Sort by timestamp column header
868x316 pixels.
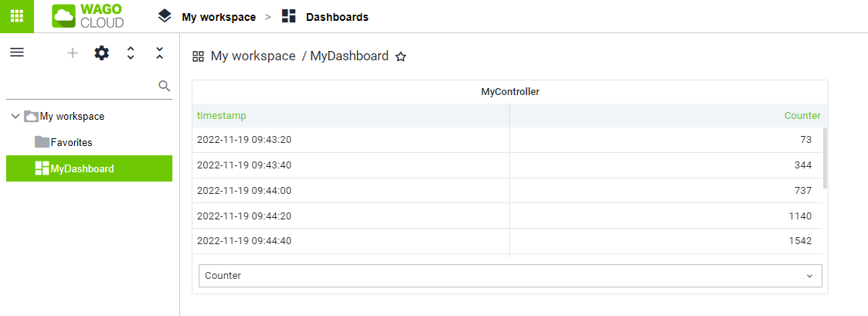point(221,116)
